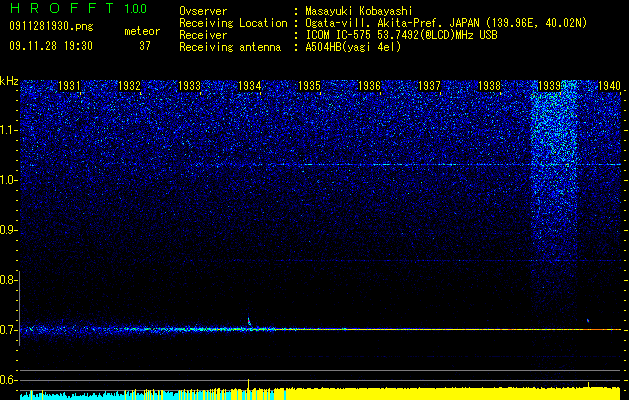Click the 1938 time marker label

pyautogui.click(x=489, y=86)
